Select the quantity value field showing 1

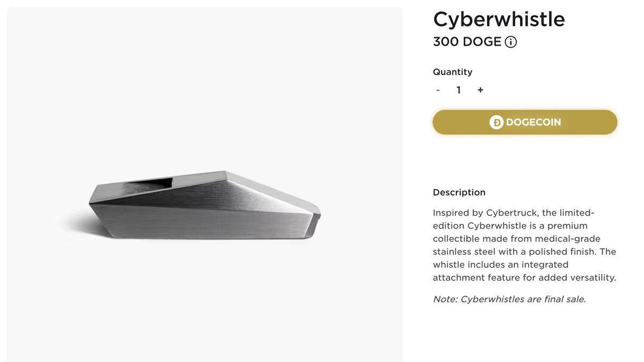pos(459,90)
